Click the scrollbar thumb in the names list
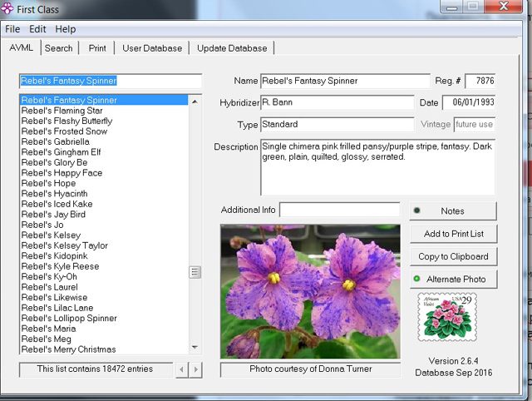The height and width of the screenshot is (401, 532). (x=195, y=272)
